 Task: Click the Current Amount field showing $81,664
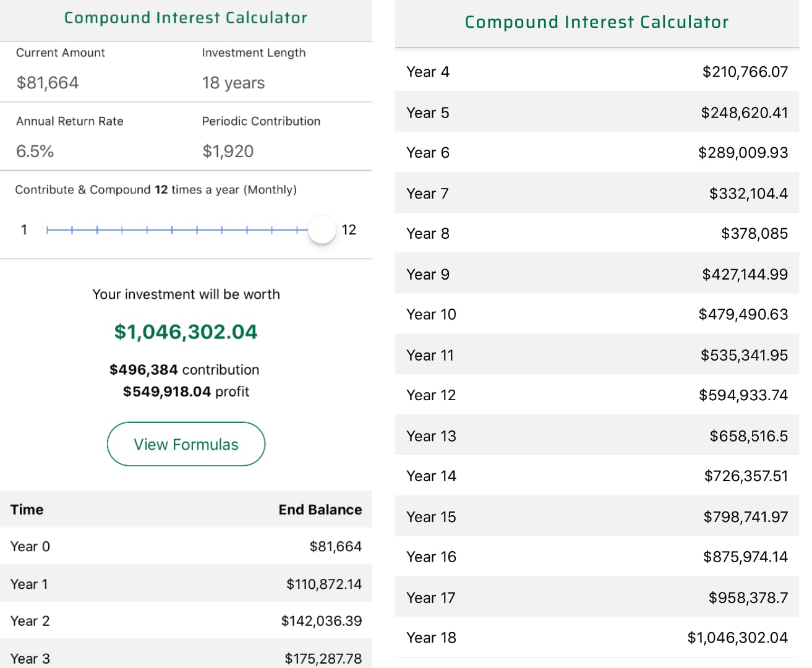pyautogui.click(x=48, y=83)
